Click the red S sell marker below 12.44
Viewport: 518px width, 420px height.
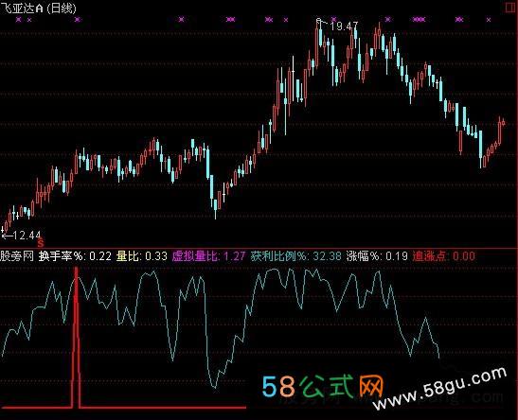[41, 243]
